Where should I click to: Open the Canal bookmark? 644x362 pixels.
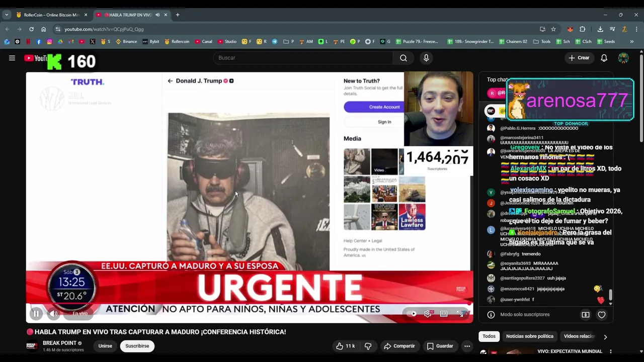[204, 42]
